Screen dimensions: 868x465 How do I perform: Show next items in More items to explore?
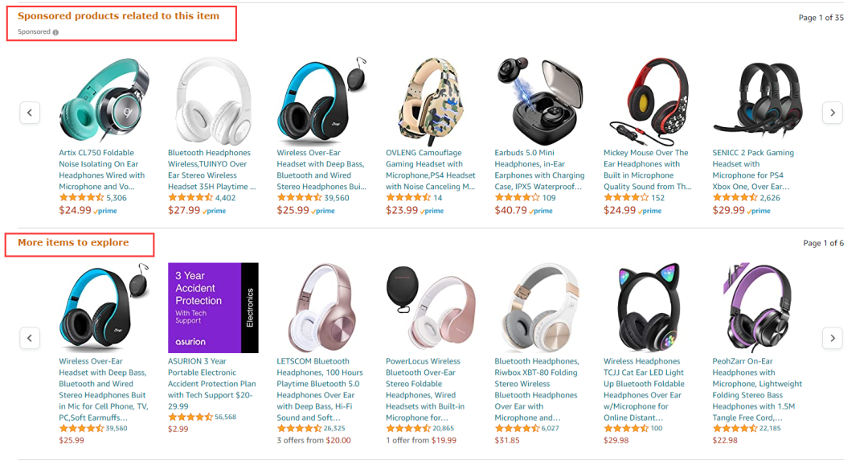pos(833,338)
